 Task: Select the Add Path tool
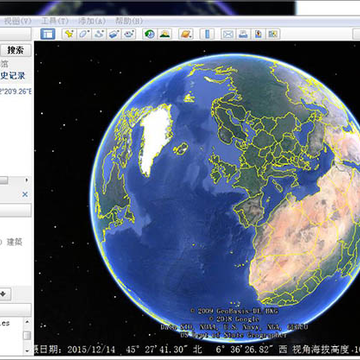click(x=99, y=34)
